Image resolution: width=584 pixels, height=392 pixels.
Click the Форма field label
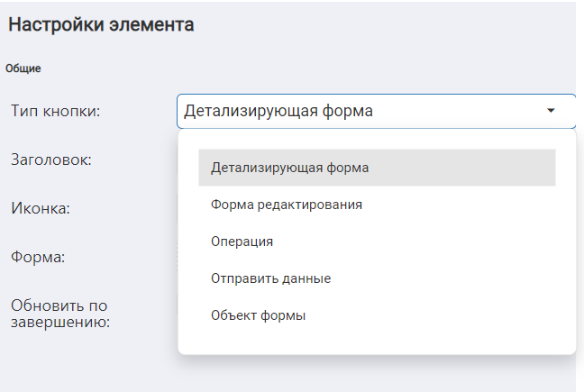pos(38,257)
